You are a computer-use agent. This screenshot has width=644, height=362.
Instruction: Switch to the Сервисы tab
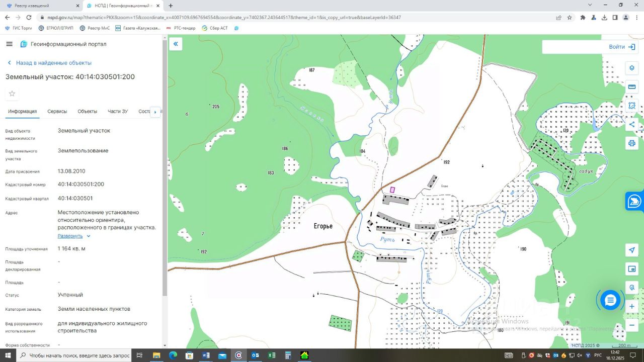point(57,111)
